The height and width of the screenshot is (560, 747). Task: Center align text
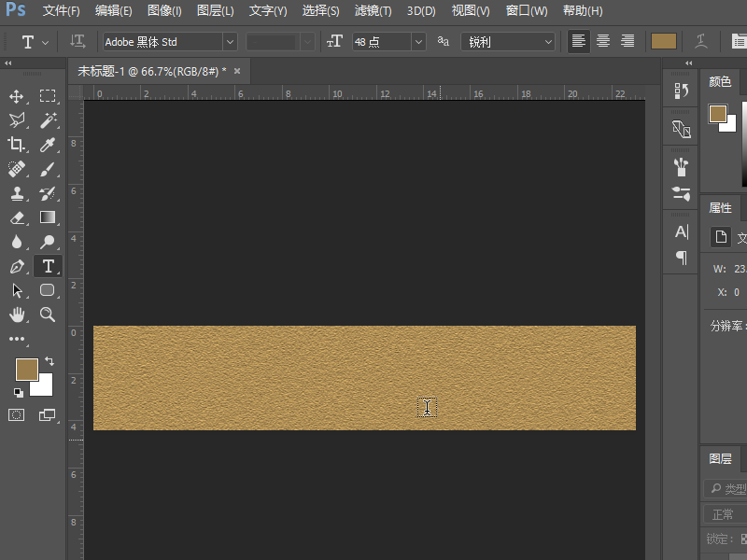[x=603, y=41]
